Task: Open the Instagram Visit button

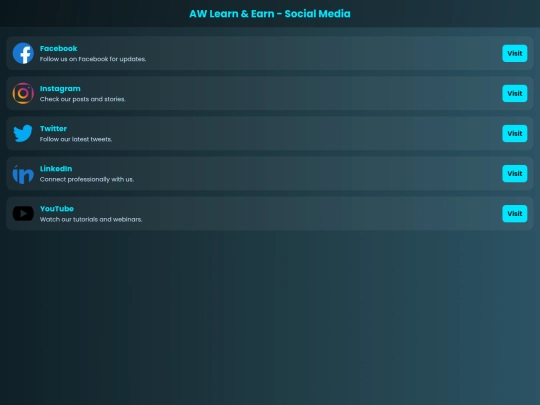Action: coord(515,93)
